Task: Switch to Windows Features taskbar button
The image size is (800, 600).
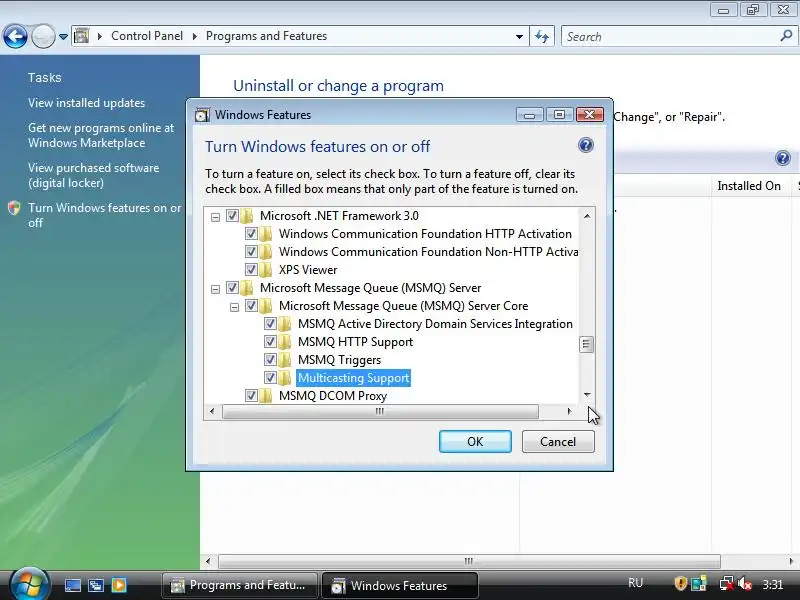Action: (399, 585)
